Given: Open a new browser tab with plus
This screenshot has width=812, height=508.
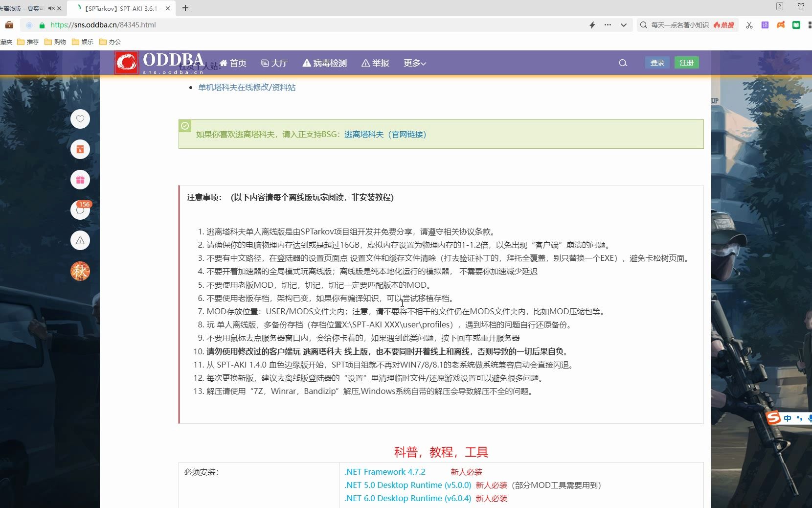Looking at the screenshot, I should pyautogui.click(x=185, y=8).
